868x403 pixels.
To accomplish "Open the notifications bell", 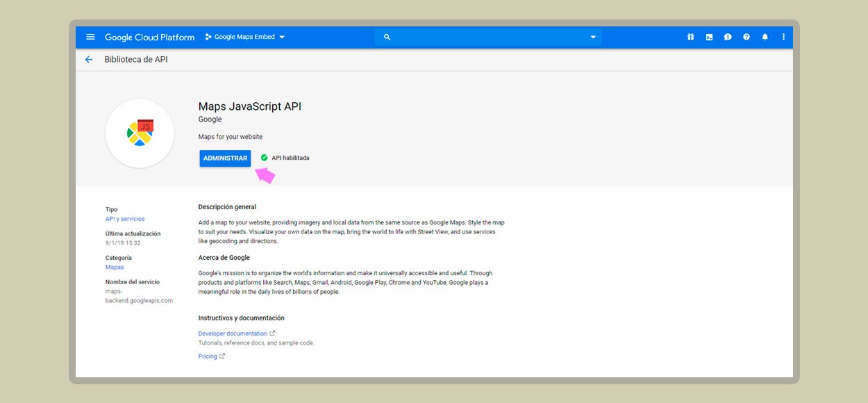I will pos(765,37).
